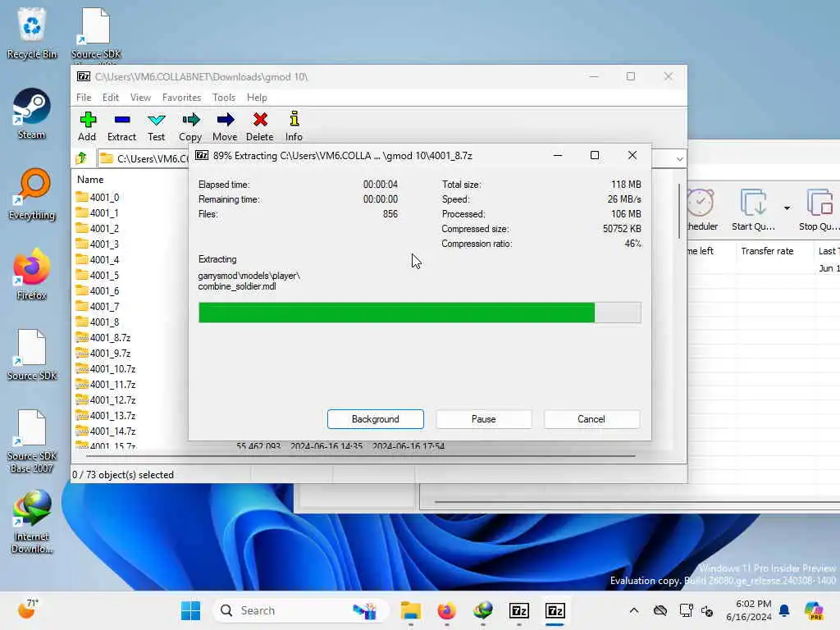Select the Steam desktop shortcut
840x630 pixels.
(32, 113)
